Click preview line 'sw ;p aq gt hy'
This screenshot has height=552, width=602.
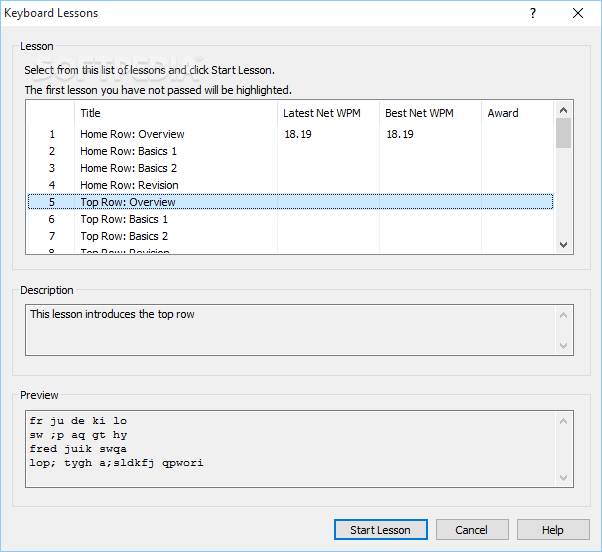(78, 435)
